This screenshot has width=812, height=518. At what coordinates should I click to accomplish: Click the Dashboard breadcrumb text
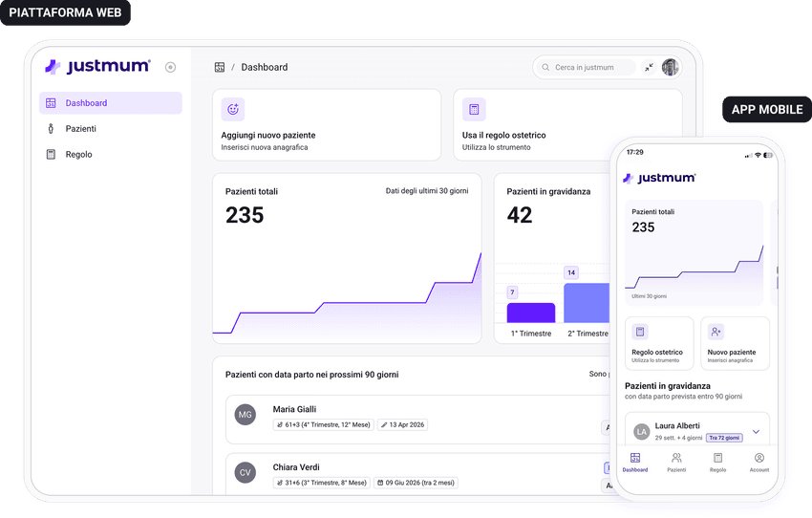[x=264, y=67]
